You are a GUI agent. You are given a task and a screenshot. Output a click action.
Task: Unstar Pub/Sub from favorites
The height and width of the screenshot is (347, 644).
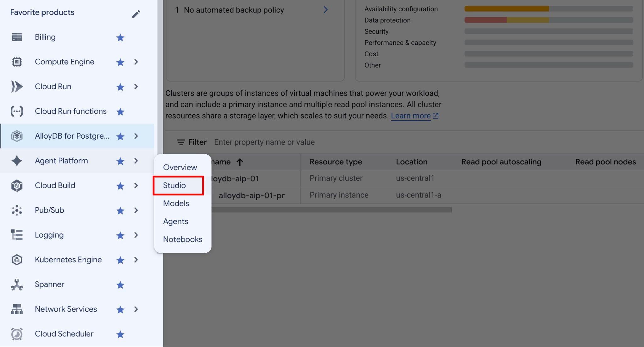coord(120,211)
